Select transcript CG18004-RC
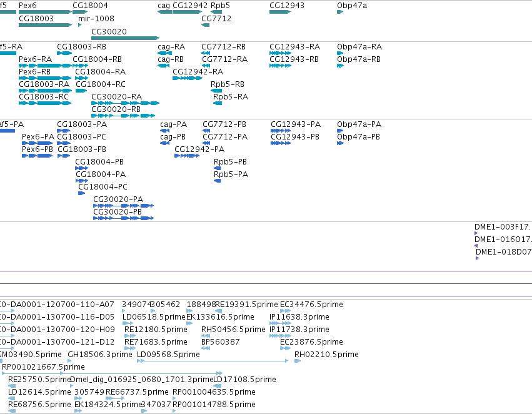Image resolution: width=532 pixels, height=414 pixels. click(x=101, y=84)
